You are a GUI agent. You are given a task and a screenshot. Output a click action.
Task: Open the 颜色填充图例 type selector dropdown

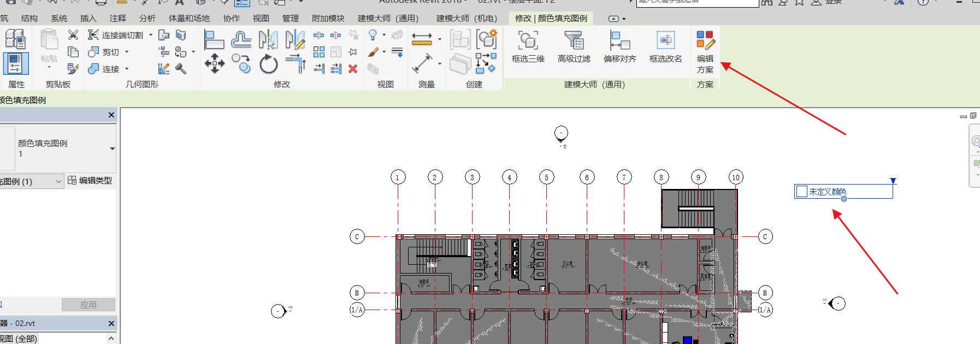click(x=112, y=149)
